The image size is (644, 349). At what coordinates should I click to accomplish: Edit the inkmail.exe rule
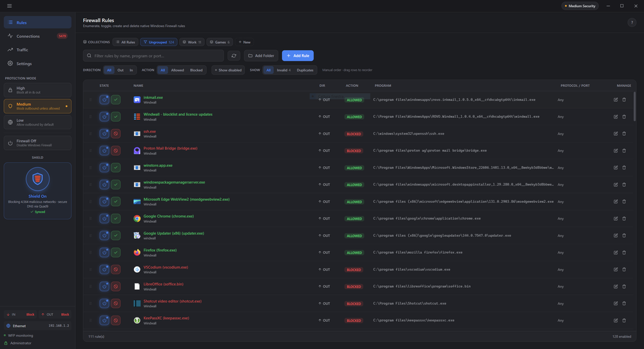[x=616, y=100]
